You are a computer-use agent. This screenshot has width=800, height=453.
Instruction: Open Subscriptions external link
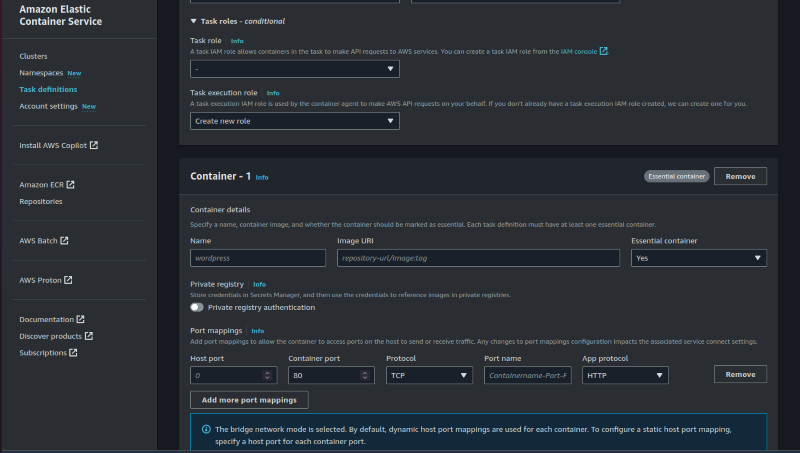pyautogui.click(x=48, y=353)
